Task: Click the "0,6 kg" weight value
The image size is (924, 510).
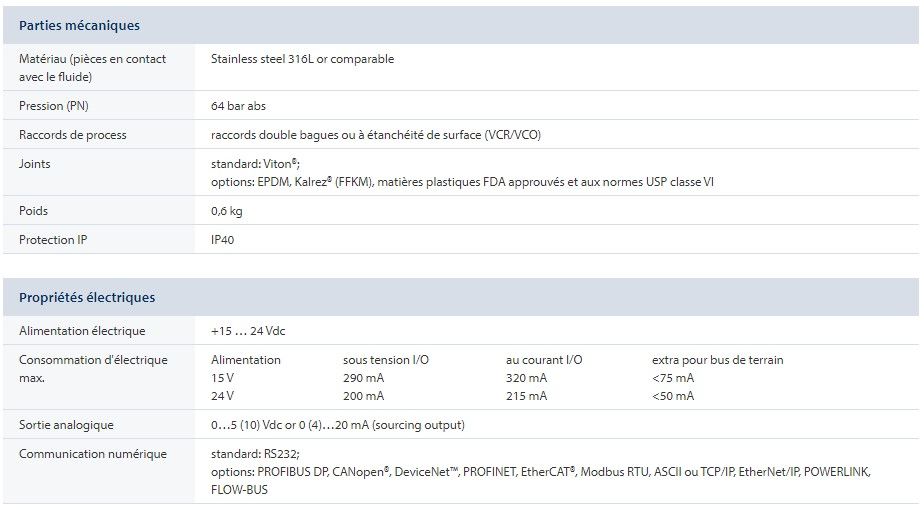Action: tap(227, 211)
